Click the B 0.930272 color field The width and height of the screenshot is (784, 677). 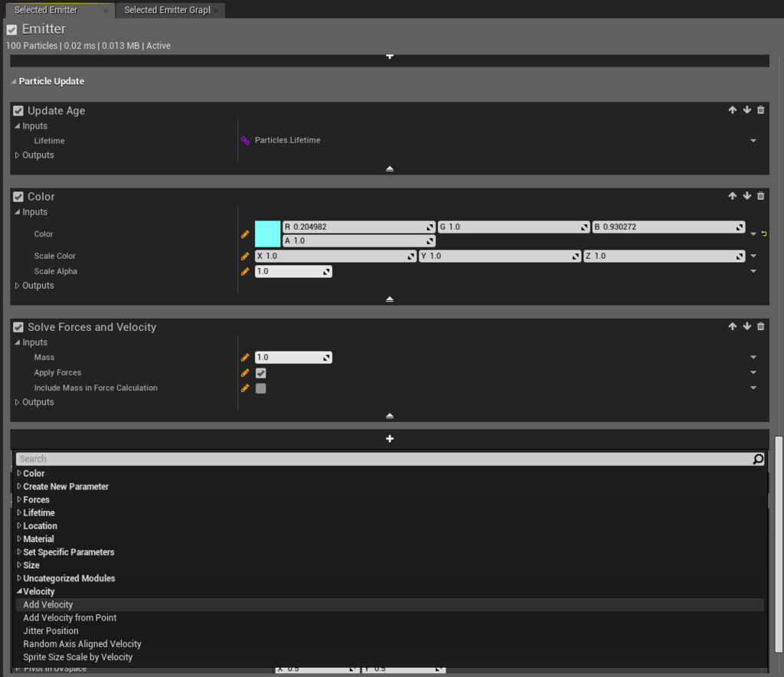668,227
